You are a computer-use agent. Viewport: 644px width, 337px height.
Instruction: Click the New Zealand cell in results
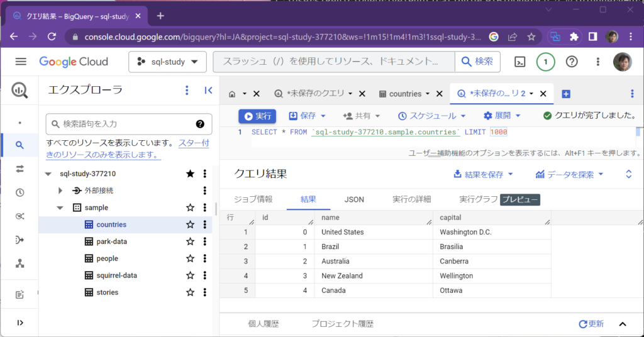tap(374, 276)
